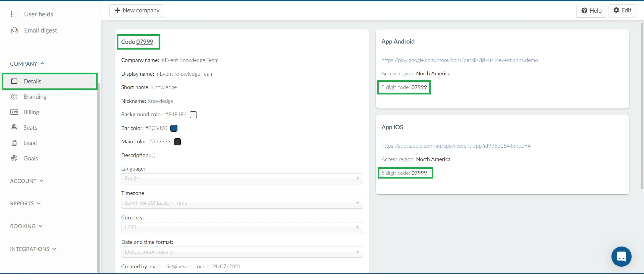Go to Billing section
The image size is (644, 274).
pyautogui.click(x=31, y=112)
